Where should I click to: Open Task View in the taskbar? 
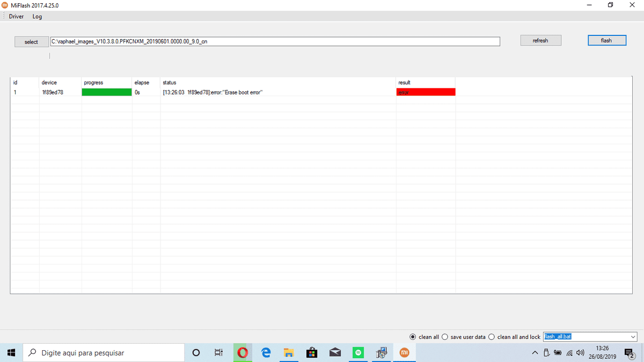[218, 352]
